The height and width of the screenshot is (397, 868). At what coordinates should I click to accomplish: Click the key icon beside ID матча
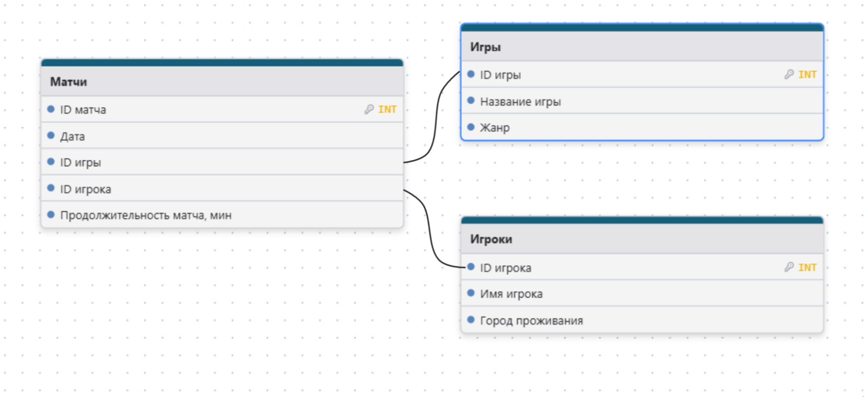click(x=369, y=109)
